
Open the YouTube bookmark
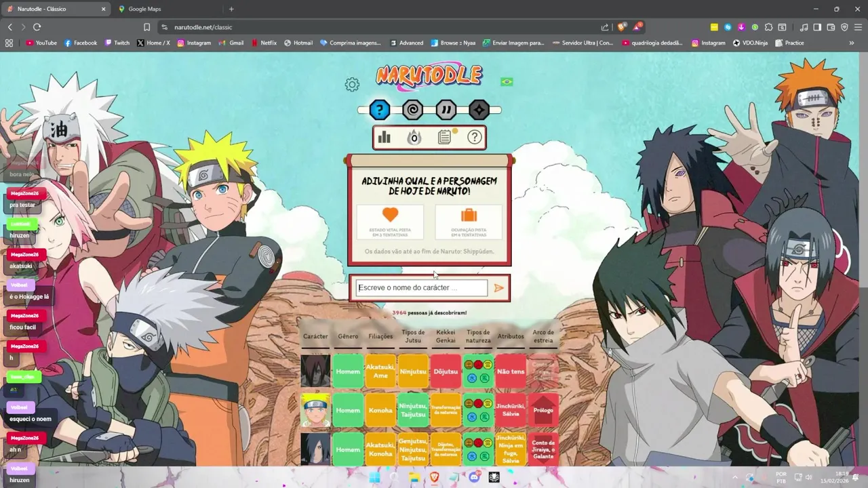[x=41, y=43]
